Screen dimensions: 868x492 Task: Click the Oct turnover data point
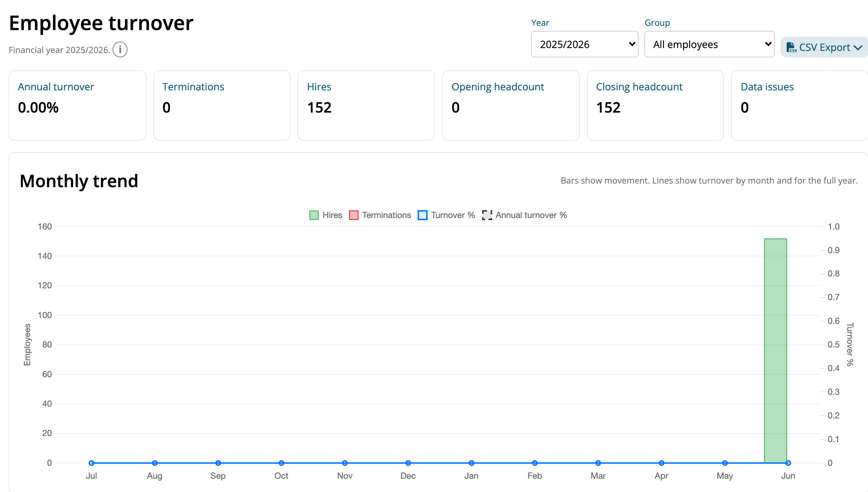[281, 463]
